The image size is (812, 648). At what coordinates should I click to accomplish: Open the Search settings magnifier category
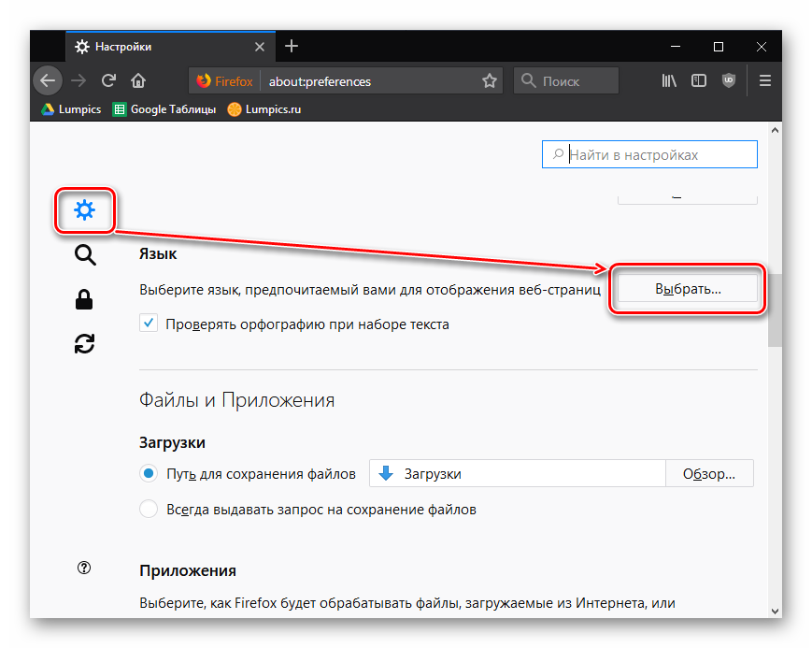(85, 255)
